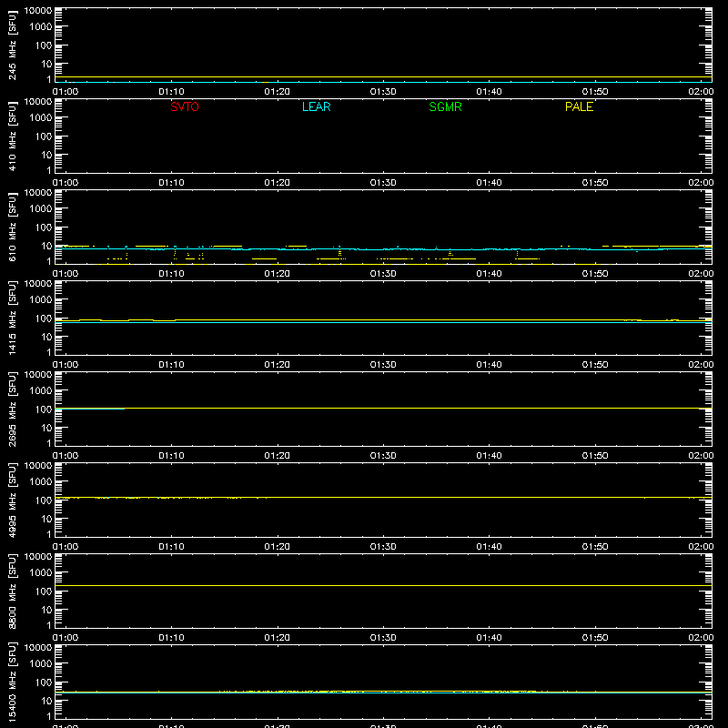Click the yellow PALE legend label
This screenshot has height=728, width=728.
(579, 106)
